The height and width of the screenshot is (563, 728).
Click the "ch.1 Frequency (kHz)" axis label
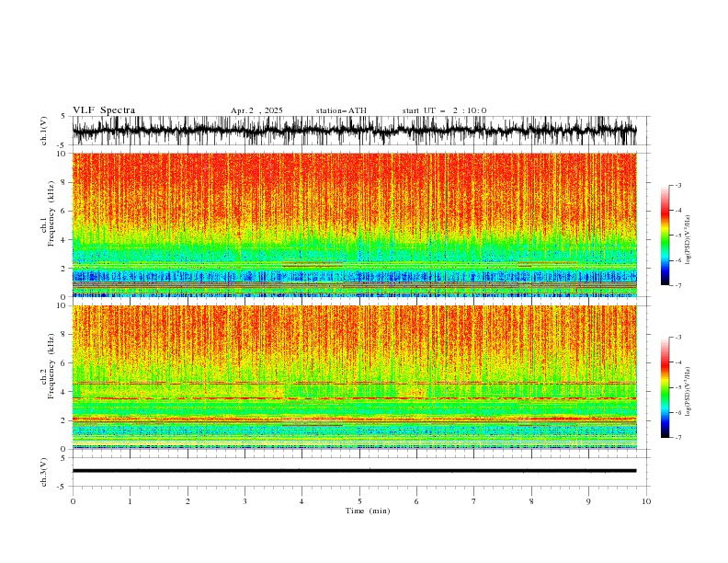click(48, 213)
